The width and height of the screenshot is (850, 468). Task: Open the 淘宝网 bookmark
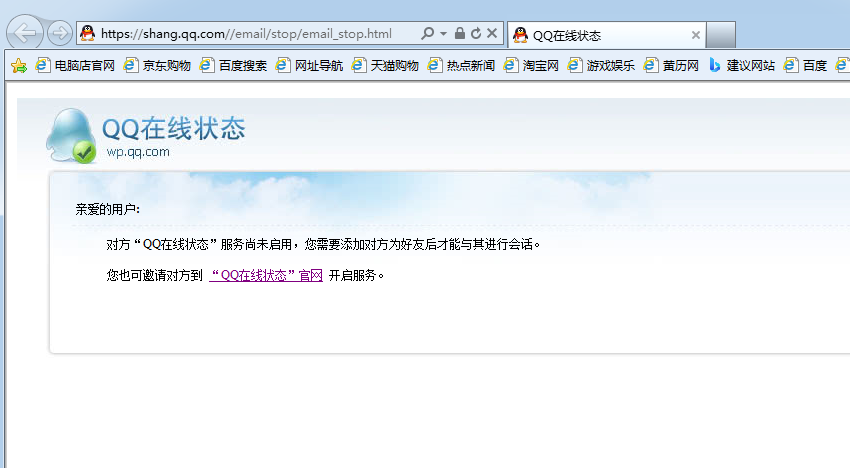(531, 66)
